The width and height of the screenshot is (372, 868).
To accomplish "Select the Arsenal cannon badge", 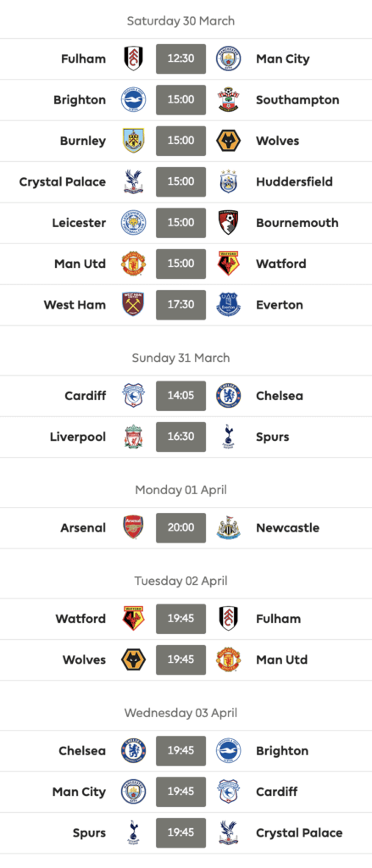I will tap(133, 527).
